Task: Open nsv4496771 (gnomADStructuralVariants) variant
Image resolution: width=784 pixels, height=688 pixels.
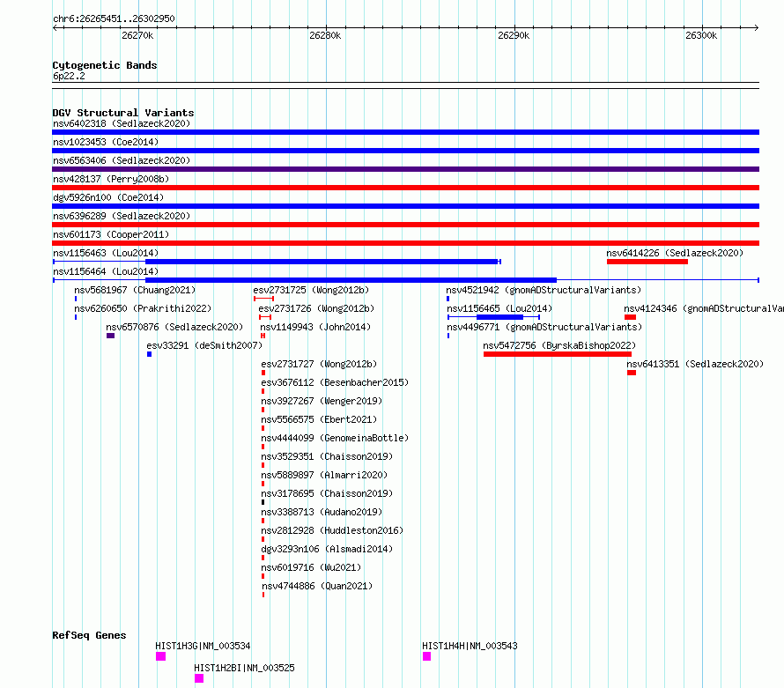Action: point(544,327)
